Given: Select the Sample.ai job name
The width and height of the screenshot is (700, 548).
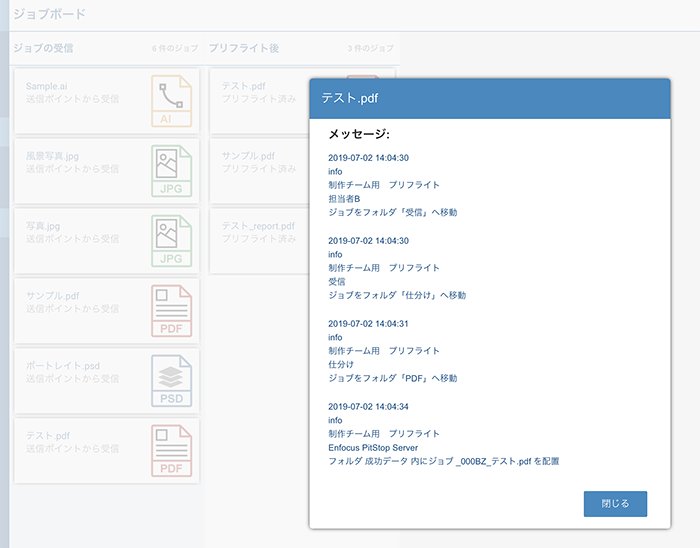Looking at the screenshot, I should (46, 86).
